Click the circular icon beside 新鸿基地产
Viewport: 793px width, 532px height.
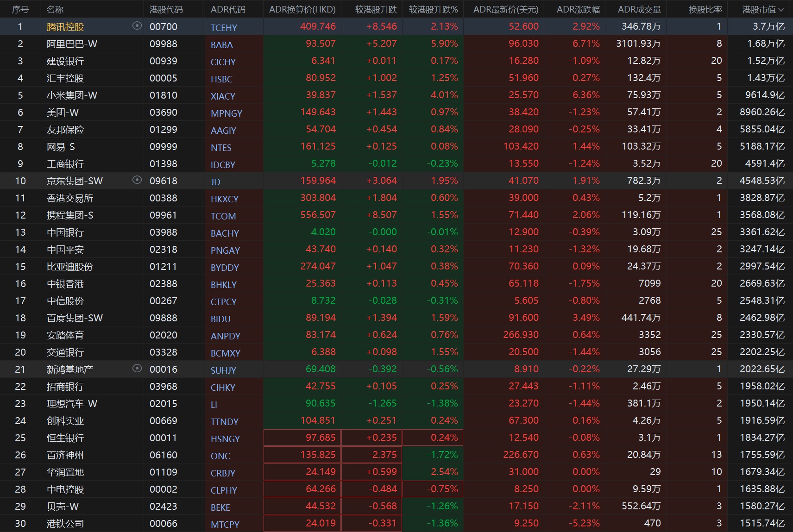click(x=137, y=369)
